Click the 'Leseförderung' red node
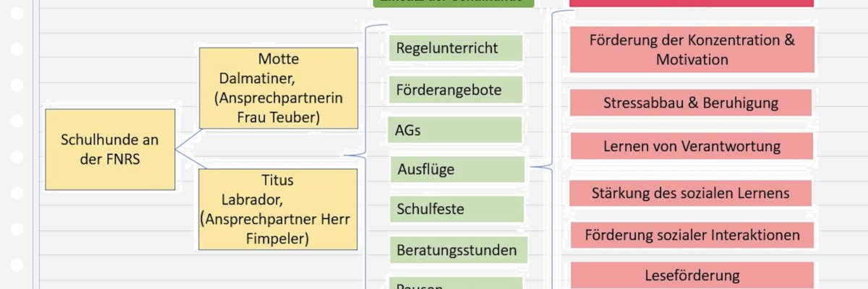Viewport: 868px width, 289px height. pos(692,275)
